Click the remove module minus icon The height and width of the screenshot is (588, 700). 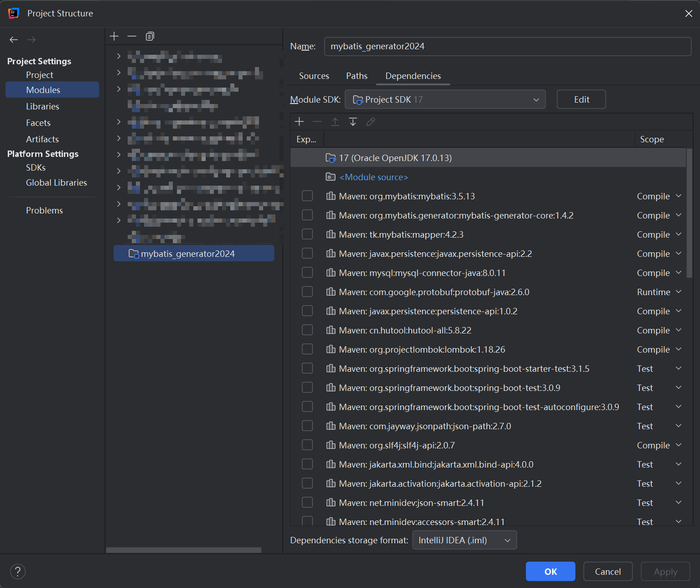[x=132, y=36]
